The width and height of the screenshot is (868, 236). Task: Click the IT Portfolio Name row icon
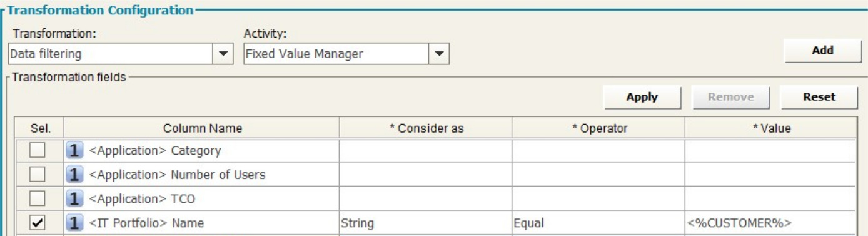(75, 223)
